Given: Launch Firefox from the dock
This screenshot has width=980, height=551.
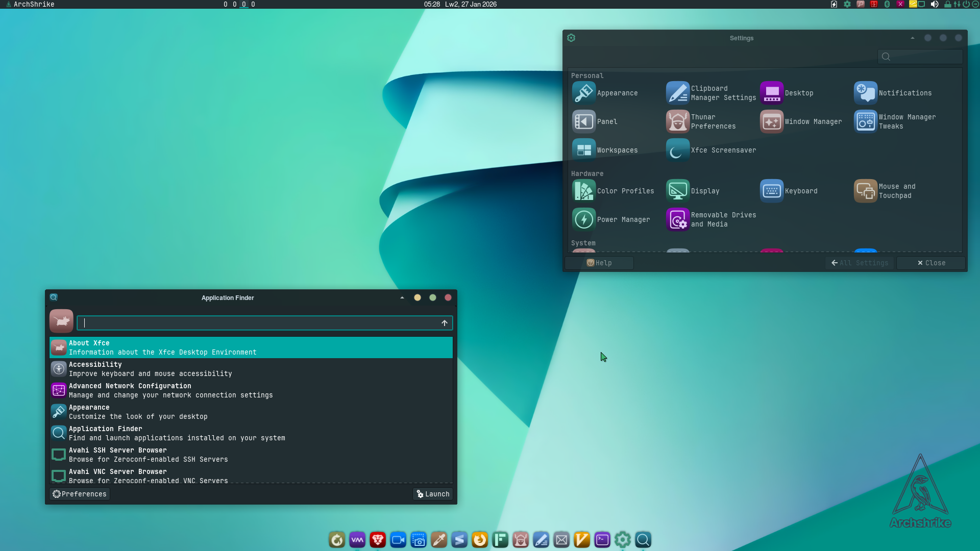Looking at the screenshot, I should pyautogui.click(x=480, y=540).
